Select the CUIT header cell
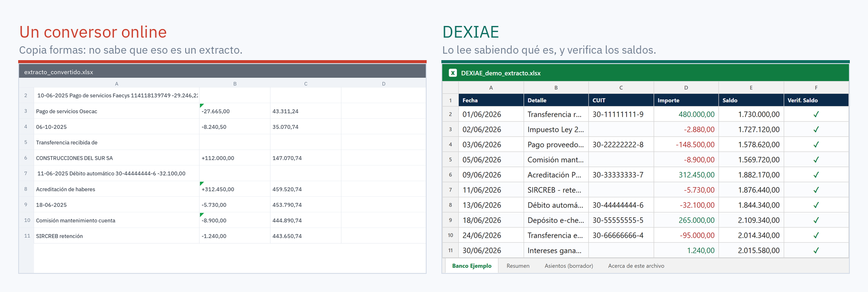The image size is (868, 292). [x=621, y=100]
